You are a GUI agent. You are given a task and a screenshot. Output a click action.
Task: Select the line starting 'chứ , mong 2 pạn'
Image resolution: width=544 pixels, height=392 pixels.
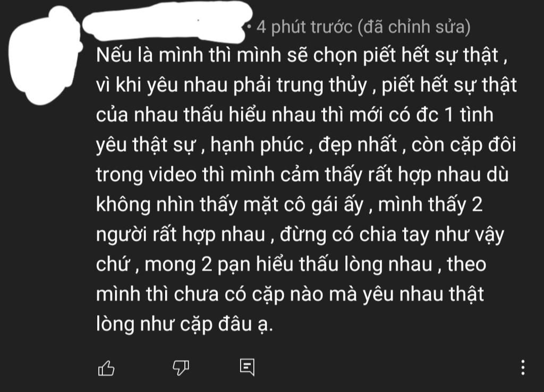pos(291,265)
